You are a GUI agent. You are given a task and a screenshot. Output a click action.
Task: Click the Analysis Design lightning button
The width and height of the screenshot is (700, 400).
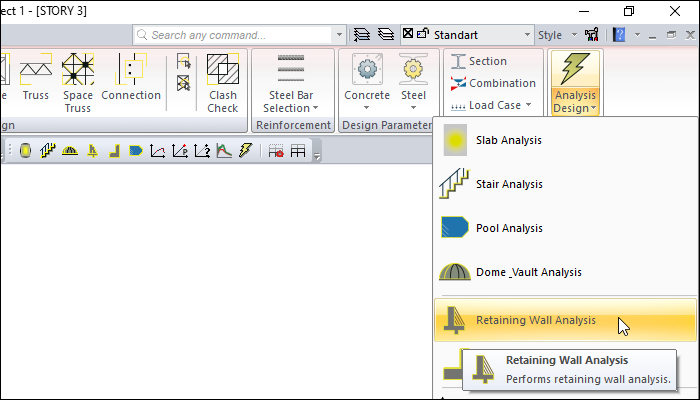coord(575,69)
